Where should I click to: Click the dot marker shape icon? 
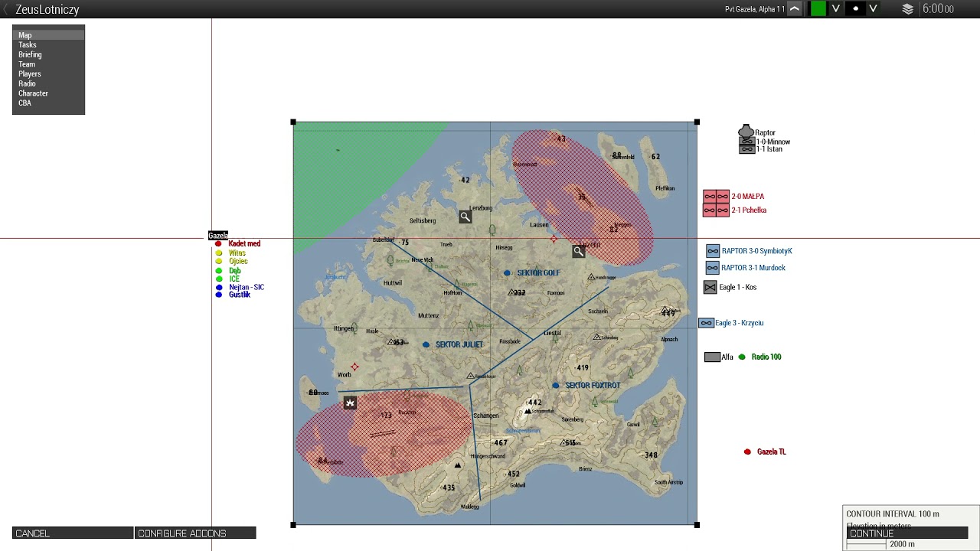tap(855, 9)
